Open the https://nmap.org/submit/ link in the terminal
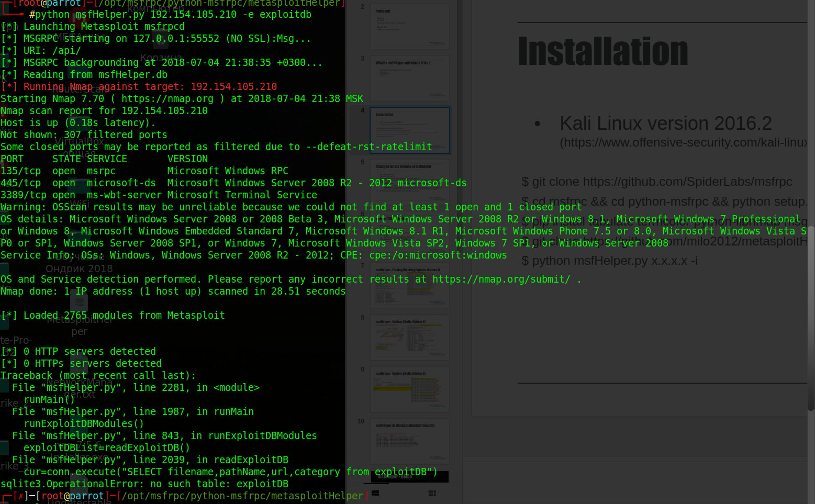 tap(501, 279)
